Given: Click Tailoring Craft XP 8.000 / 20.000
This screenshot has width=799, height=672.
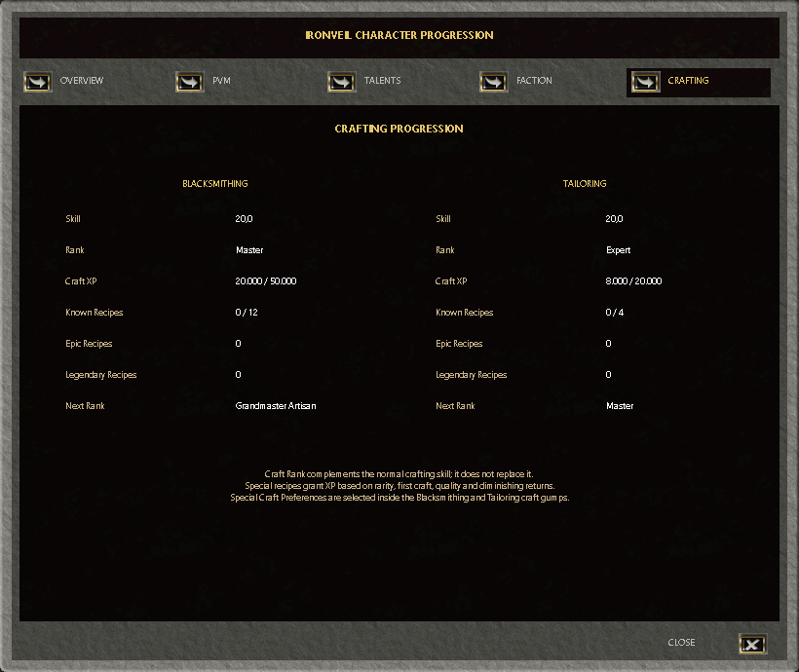Looking at the screenshot, I should 633,281.
